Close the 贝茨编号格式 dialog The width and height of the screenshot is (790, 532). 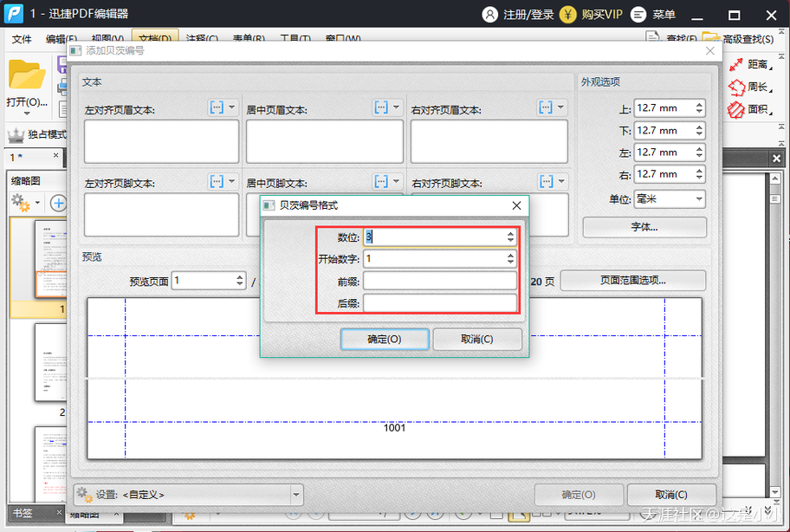[x=516, y=205]
